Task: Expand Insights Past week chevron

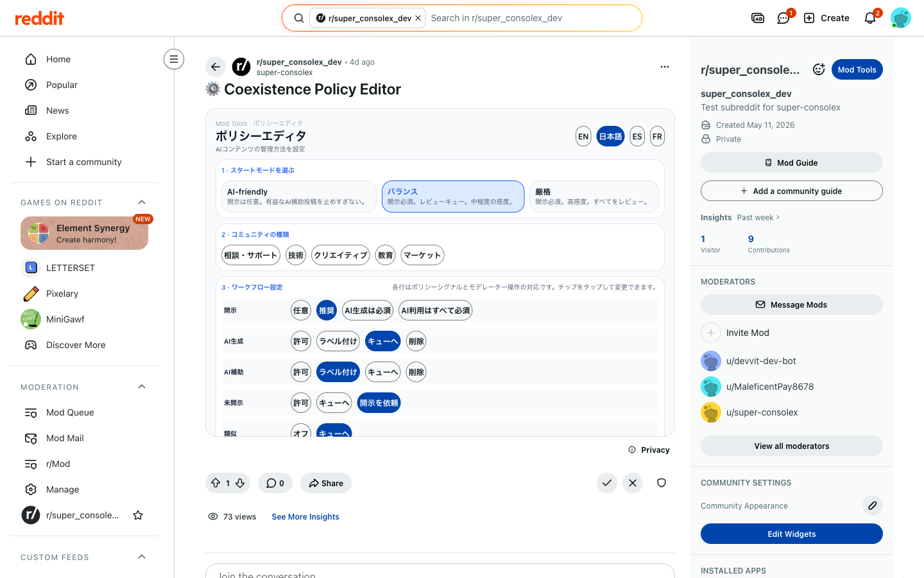Action: tap(778, 217)
